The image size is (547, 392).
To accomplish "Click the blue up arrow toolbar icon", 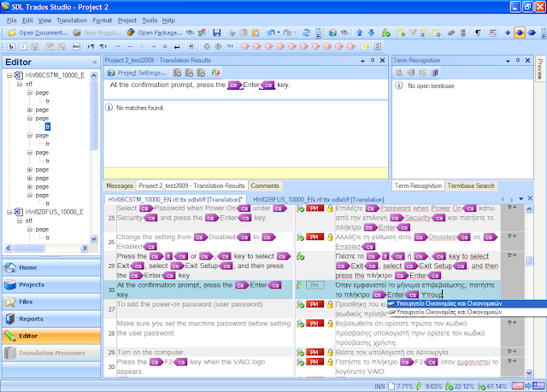I will (359, 32).
